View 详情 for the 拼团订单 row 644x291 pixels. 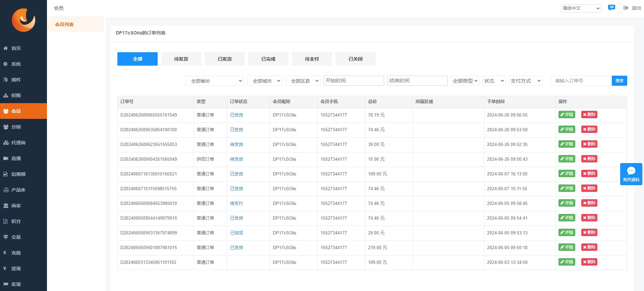pyautogui.click(x=567, y=159)
